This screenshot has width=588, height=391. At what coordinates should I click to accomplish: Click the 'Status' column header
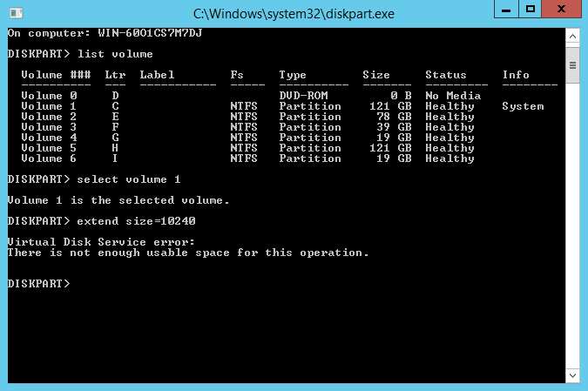pos(446,75)
